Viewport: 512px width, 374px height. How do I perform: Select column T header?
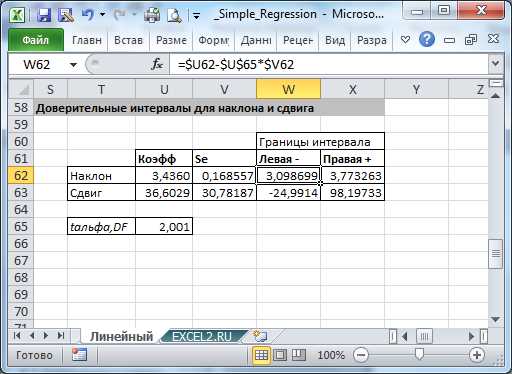101,89
